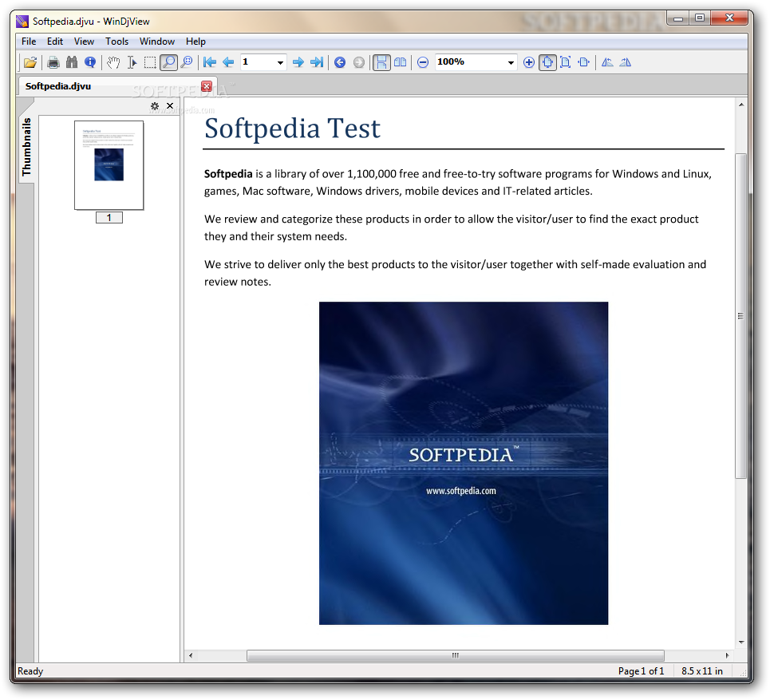Viewport: 770px width, 700px height.
Task: Open the Thumbnails side panel tab
Action: click(26, 146)
